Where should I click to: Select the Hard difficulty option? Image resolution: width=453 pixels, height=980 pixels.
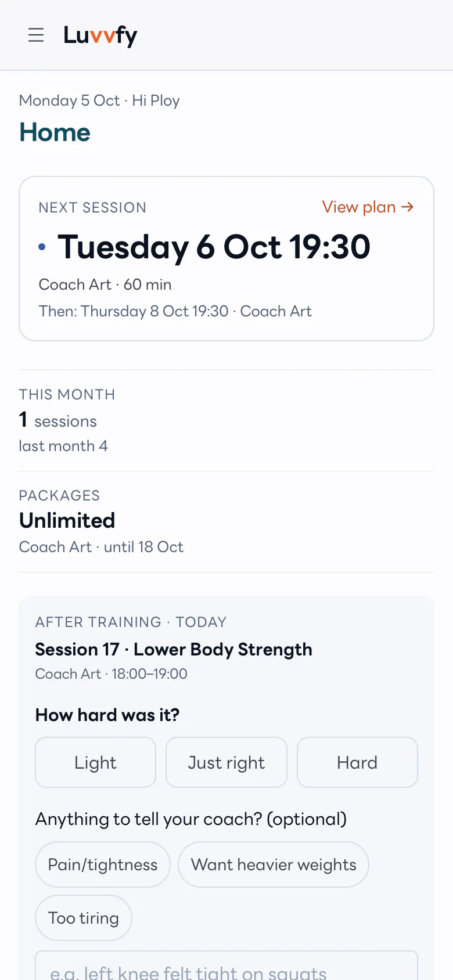coord(357,762)
